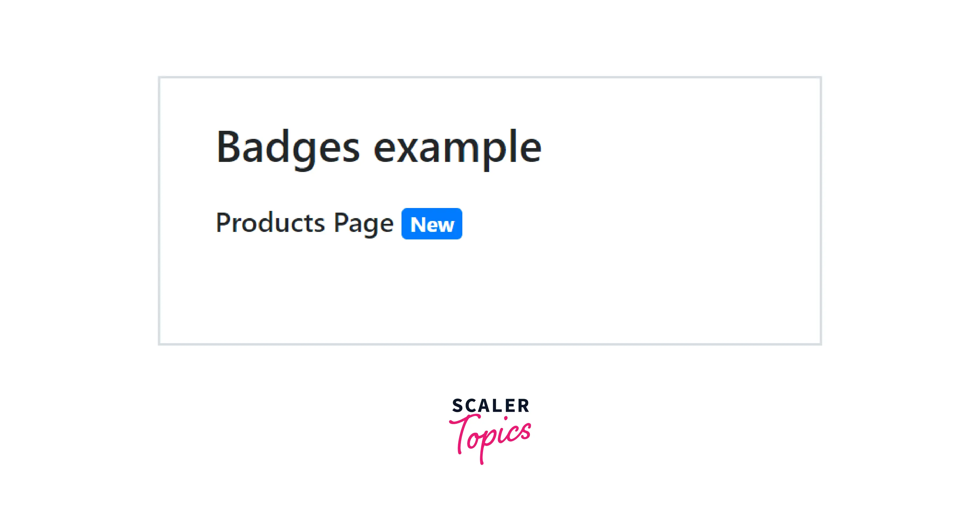
Task: Click the final "s" of the Topics logo
Action: pyautogui.click(x=525, y=432)
